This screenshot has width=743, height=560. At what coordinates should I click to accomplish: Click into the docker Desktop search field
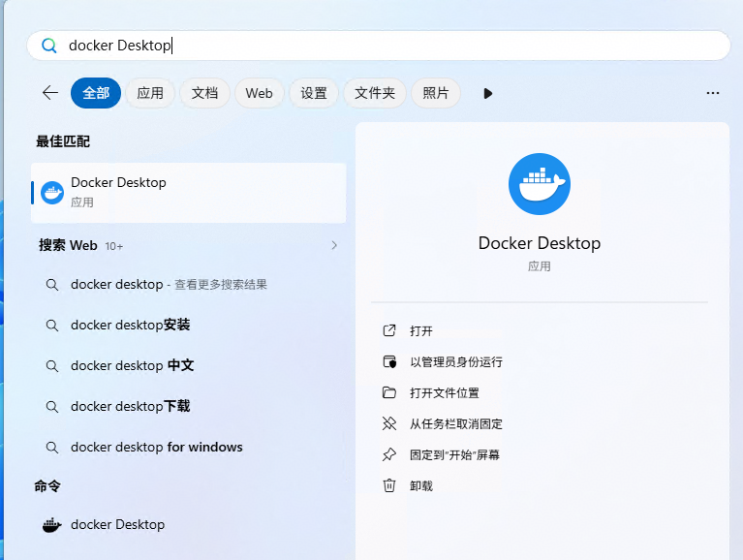378,46
